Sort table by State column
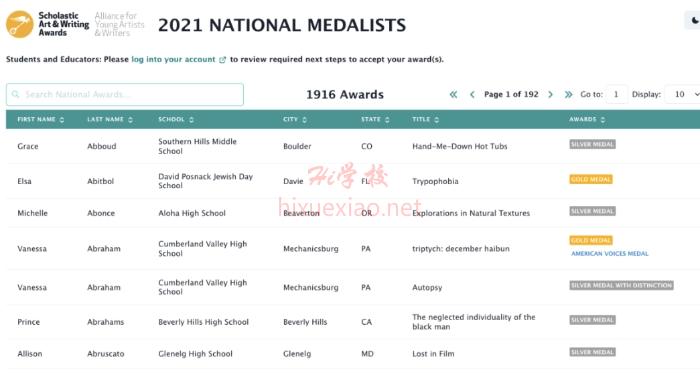This screenshot has height=373, width=700. (x=375, y=120)
